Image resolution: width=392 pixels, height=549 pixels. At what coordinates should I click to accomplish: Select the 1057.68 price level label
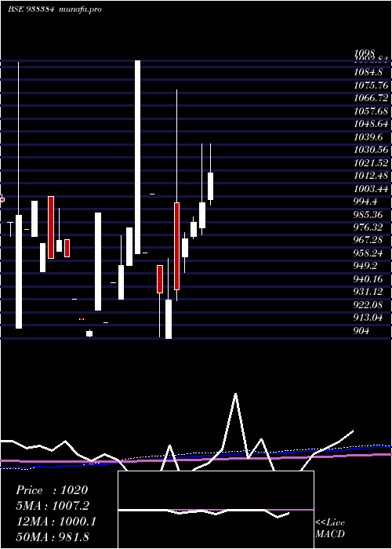pos(371,111)
